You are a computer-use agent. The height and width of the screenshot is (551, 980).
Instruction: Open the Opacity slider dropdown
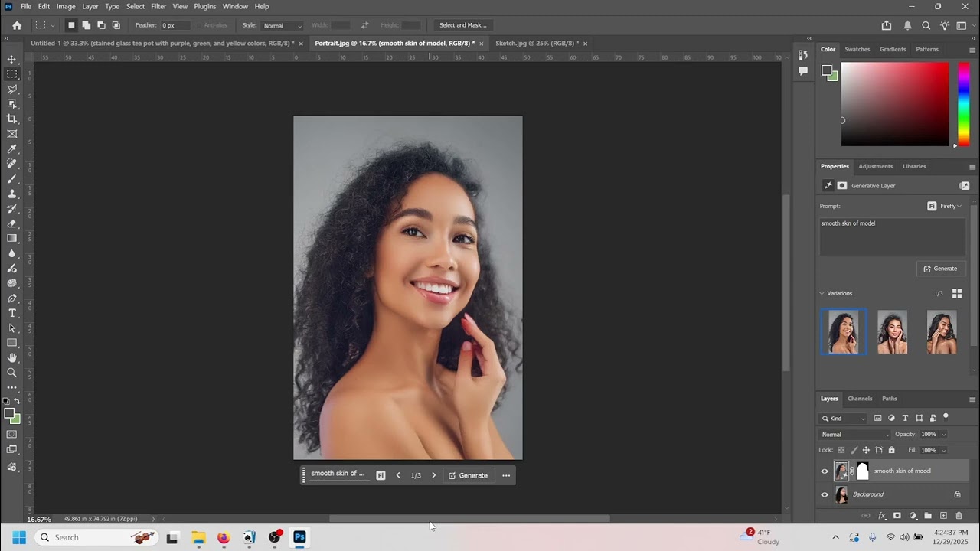click(943, 435)
